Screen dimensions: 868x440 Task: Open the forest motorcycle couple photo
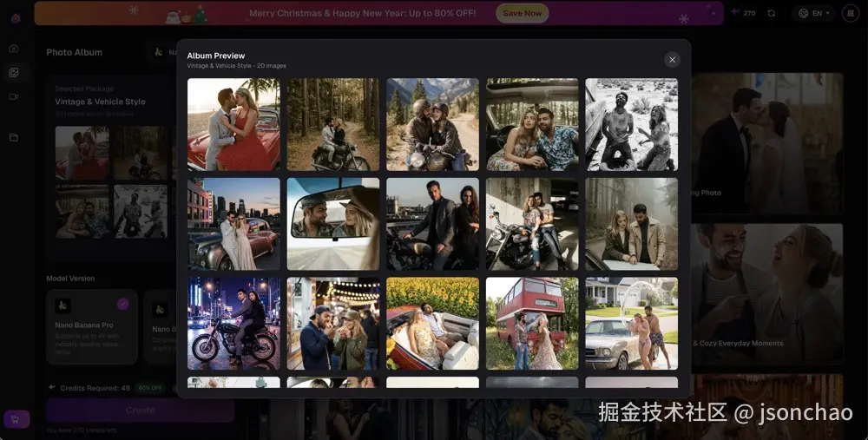(x=333, y=124)
